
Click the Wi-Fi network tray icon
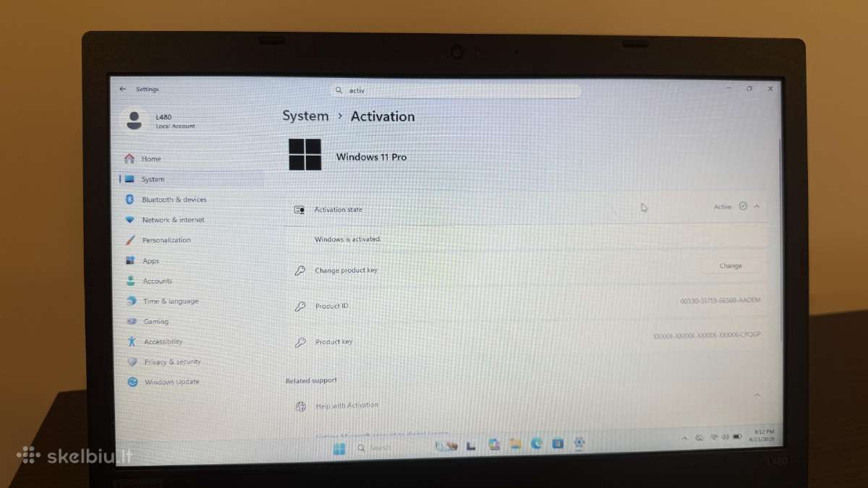[713, 437]
